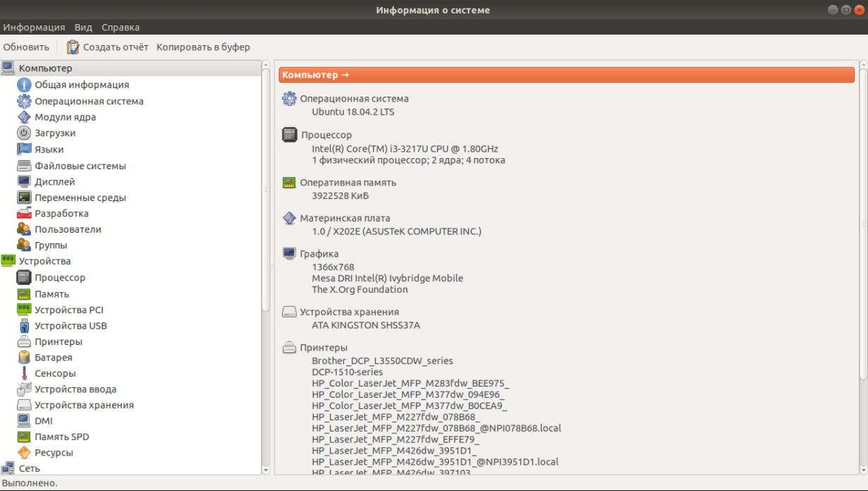Viewport: 868px width, 491px height.
Task: Click the Обновить toolbar button
Action: [x=26, y=47]
